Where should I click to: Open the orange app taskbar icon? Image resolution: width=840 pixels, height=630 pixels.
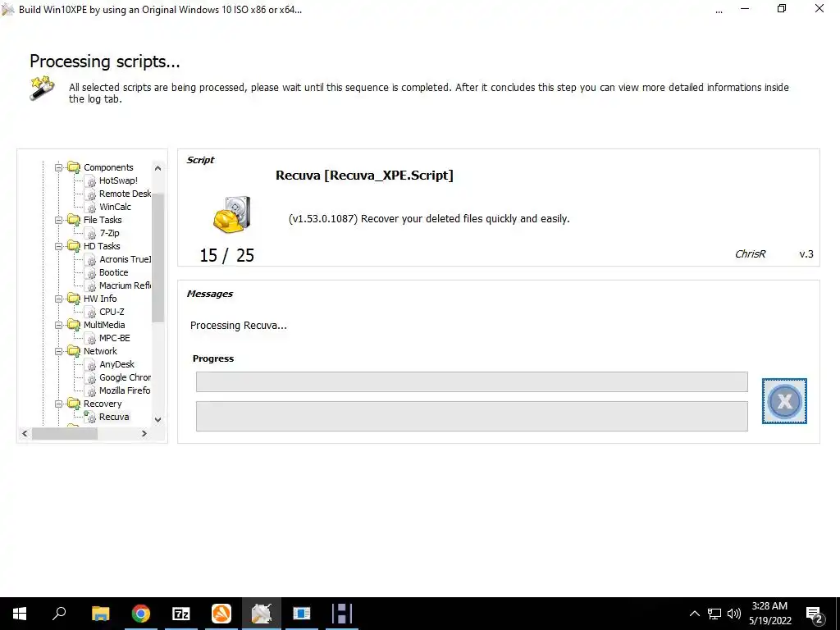tap(221, 614)
